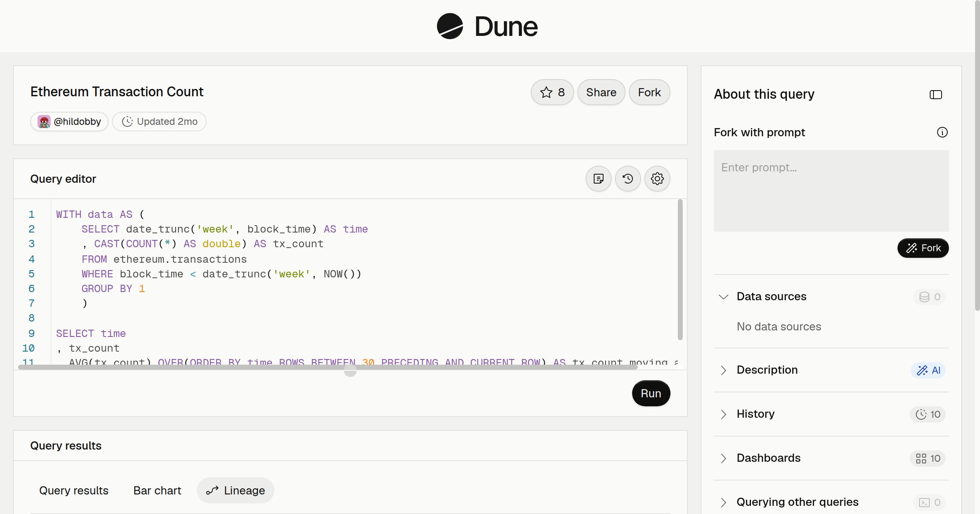Star the Ethereum Transaction Count query
This screenshot has height=514, width=980.
(552, 92)
